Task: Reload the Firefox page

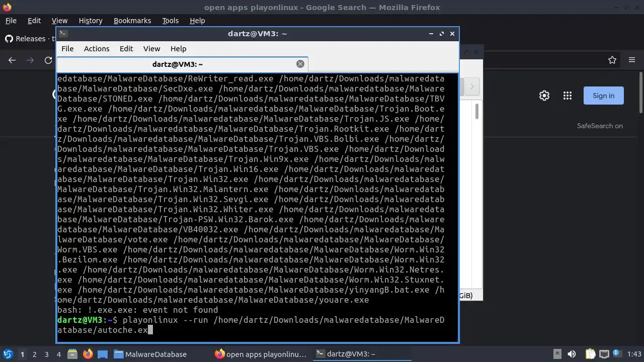Action: point(48,60)
